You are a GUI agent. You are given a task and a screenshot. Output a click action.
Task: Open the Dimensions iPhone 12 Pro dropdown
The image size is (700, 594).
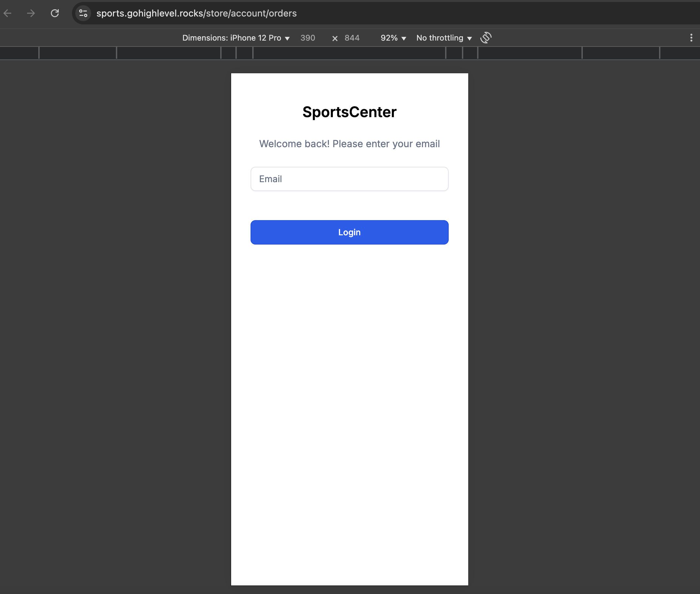[236, 38]
